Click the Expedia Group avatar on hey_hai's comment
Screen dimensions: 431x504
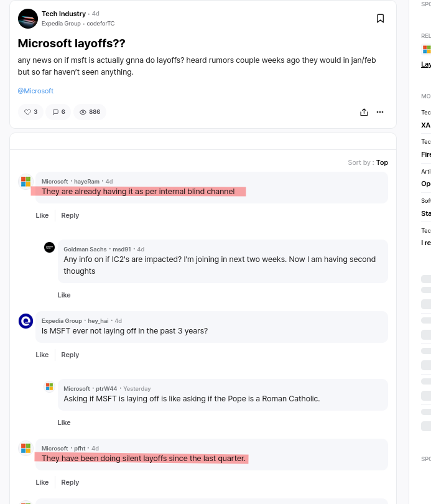click(25, 321)
